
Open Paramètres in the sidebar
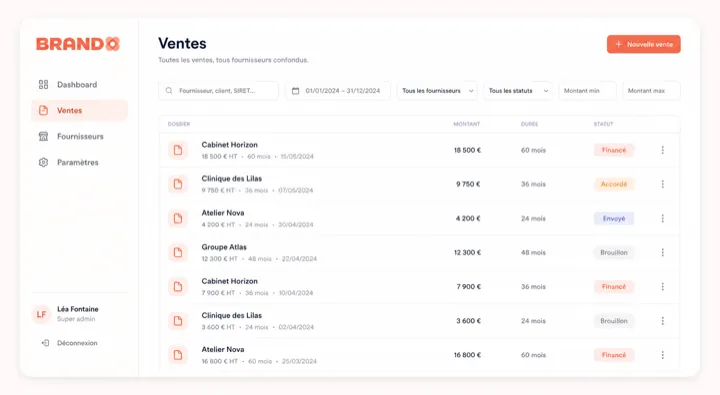click(x=79, y=162)
